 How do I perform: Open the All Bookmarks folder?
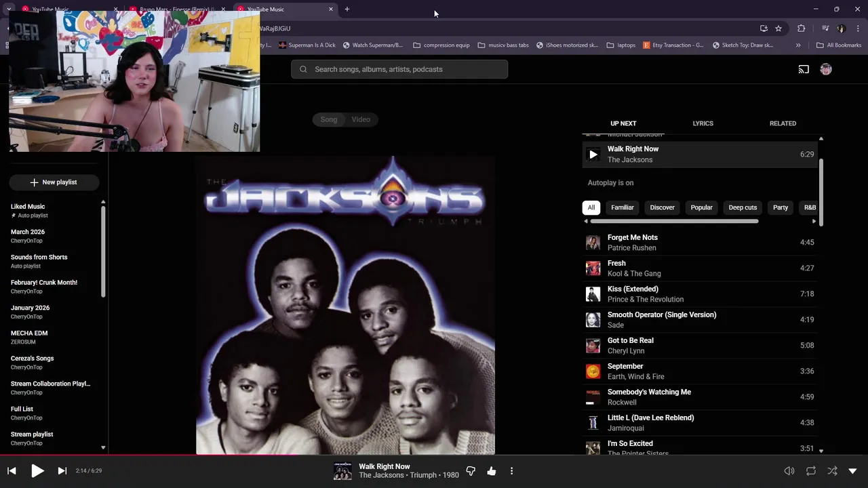(x=839, y=45)
